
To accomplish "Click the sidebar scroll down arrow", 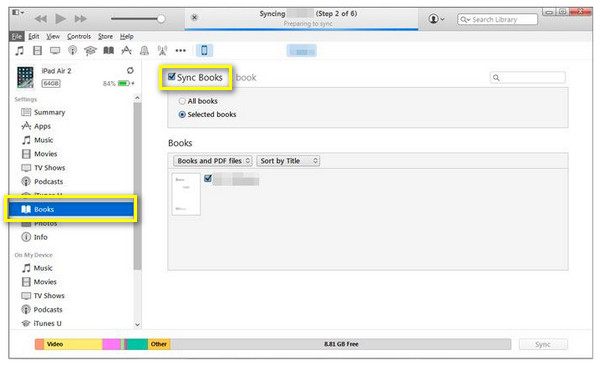I will tap(137, 325).
